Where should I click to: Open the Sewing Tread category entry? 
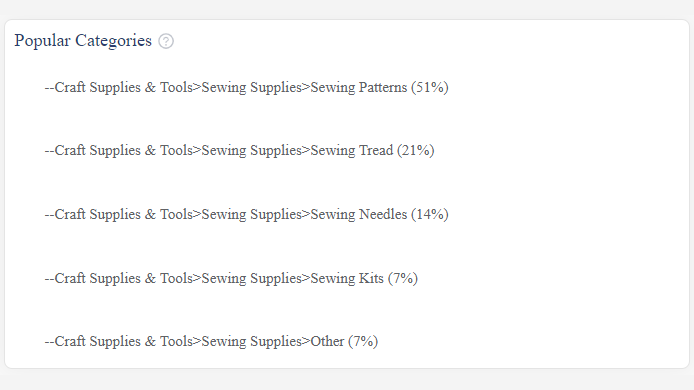(x=239, y=151)
